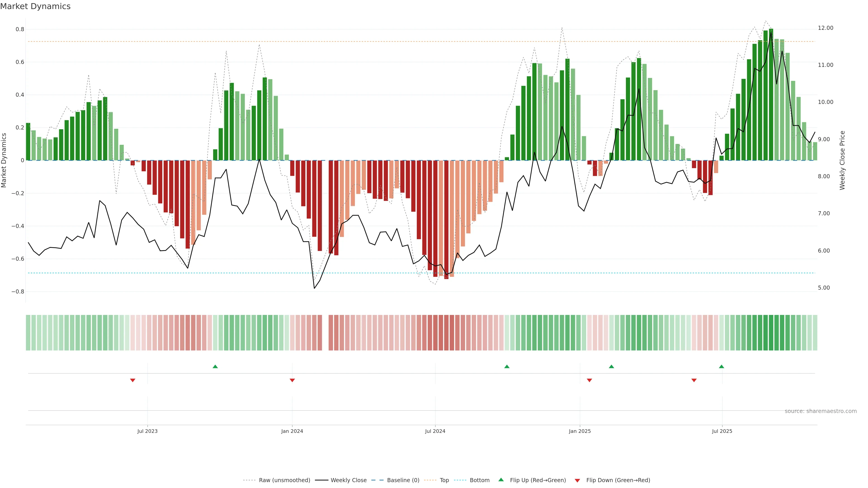Click the flip-up marker at Jul 2025
868x488 pixels.
point(722,366)
